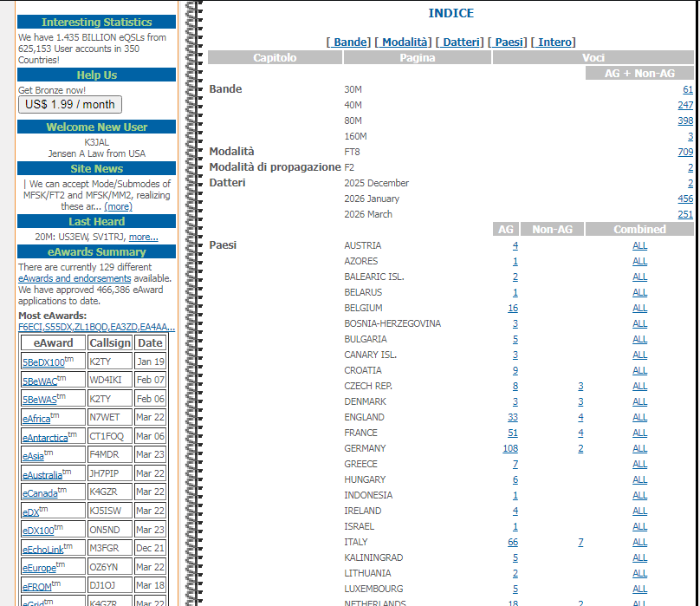The width and height of the screenshot is (700, 606).
Task: Open the Intero index link
Action: 553,42
